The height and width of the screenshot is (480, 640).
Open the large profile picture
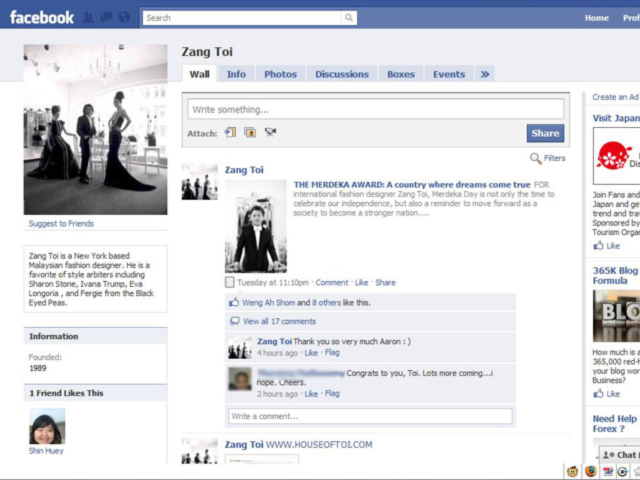click(x=96, y=130)
